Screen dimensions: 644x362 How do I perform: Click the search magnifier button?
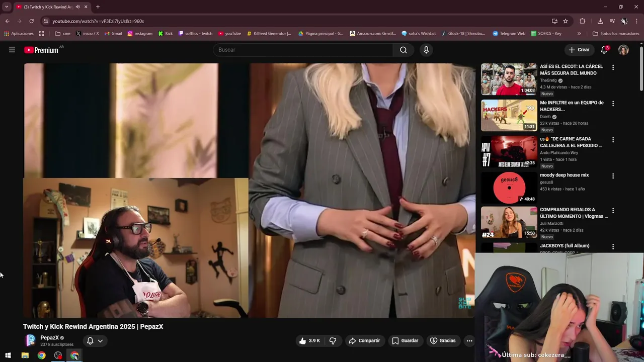click(x=404, y=50)
